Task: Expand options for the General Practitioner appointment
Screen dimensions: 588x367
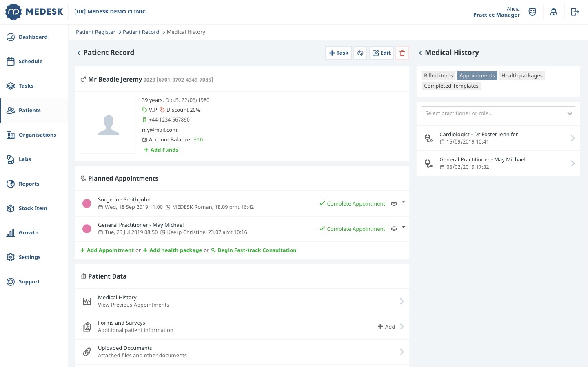Action: 403,228
